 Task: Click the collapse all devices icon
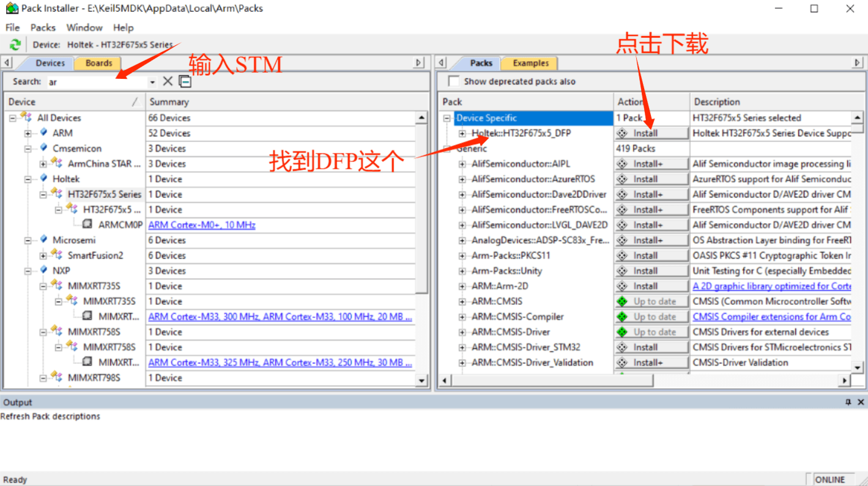click(185, 81)
